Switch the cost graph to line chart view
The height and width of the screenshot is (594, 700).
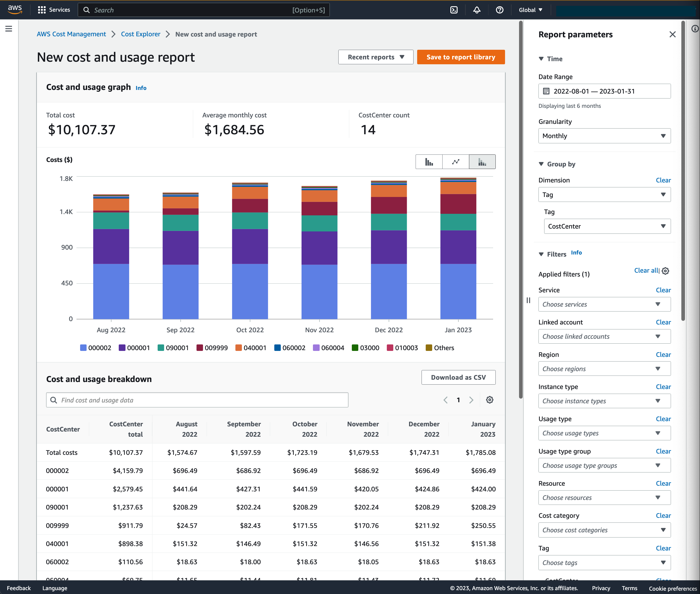point(456,162)
